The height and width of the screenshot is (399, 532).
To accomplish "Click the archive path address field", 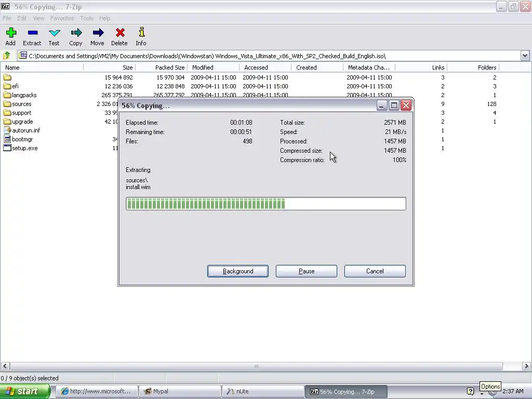I will tap(269, 56).
